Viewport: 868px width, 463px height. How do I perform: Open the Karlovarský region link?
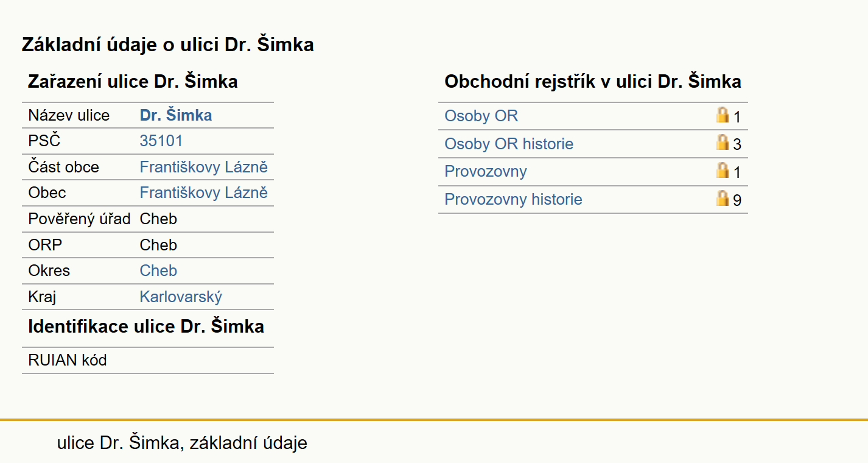tap(181, 297)
